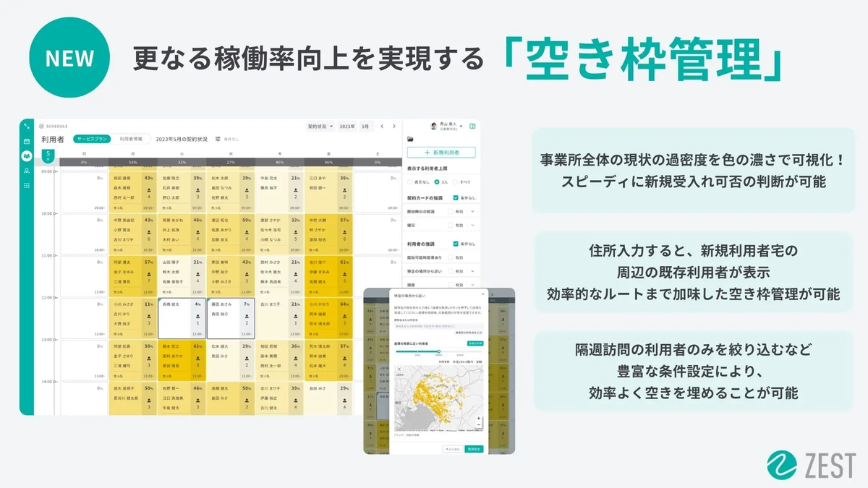Viewport: 868px width, 488px height.
Task: Click the Wednesday 27% utilization header
Action: (231, 163)
